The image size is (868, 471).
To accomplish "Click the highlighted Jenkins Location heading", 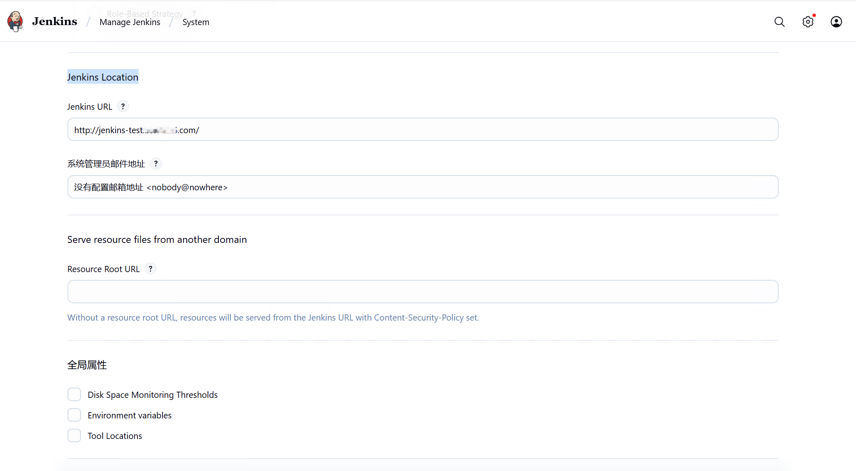I will pos(103,77).
